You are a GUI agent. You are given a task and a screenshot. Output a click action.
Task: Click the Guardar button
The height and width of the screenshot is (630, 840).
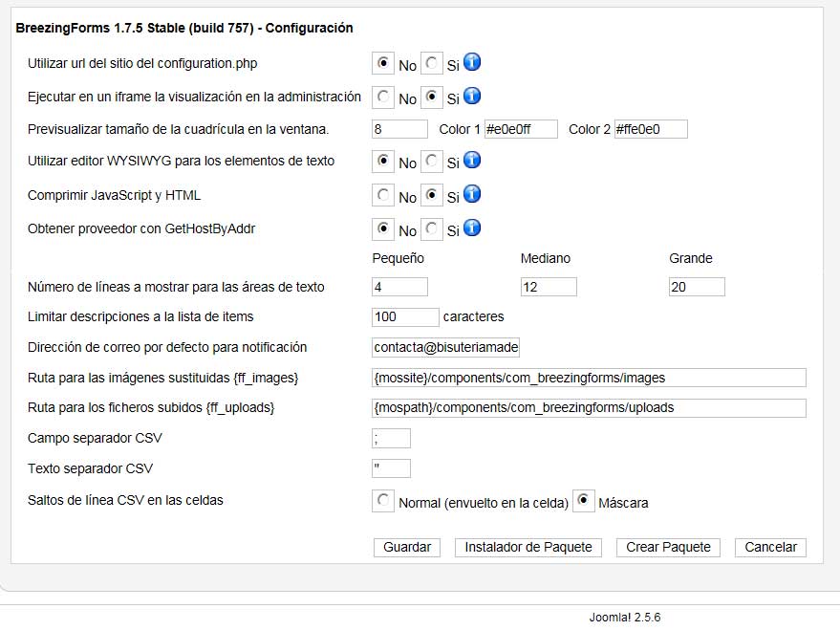click(x=407, y=547)
